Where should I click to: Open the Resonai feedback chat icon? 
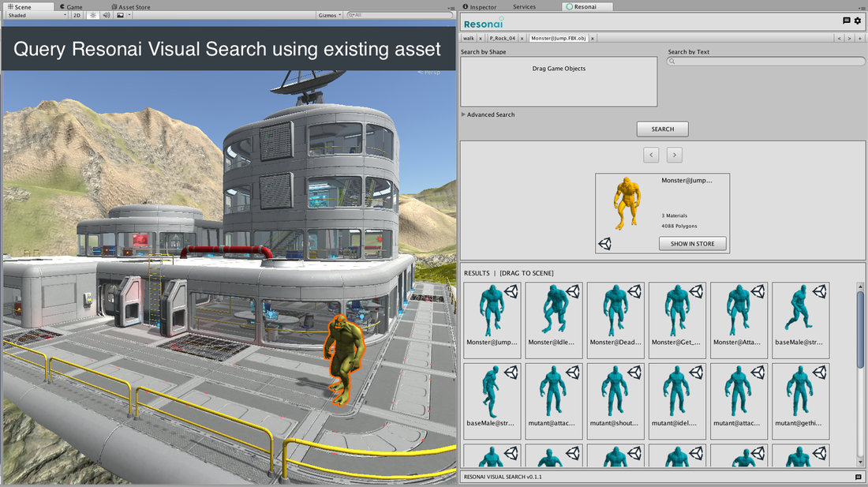pos(846,21)
